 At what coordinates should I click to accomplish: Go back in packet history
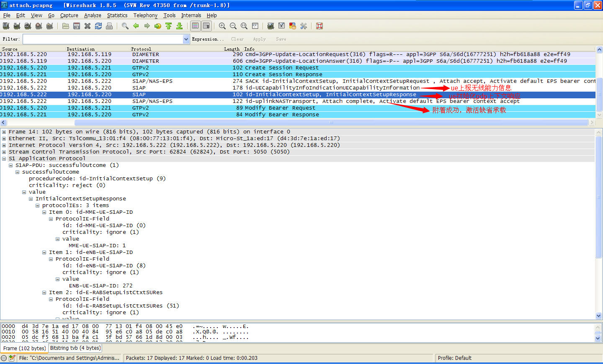click(x=136, y=26)
